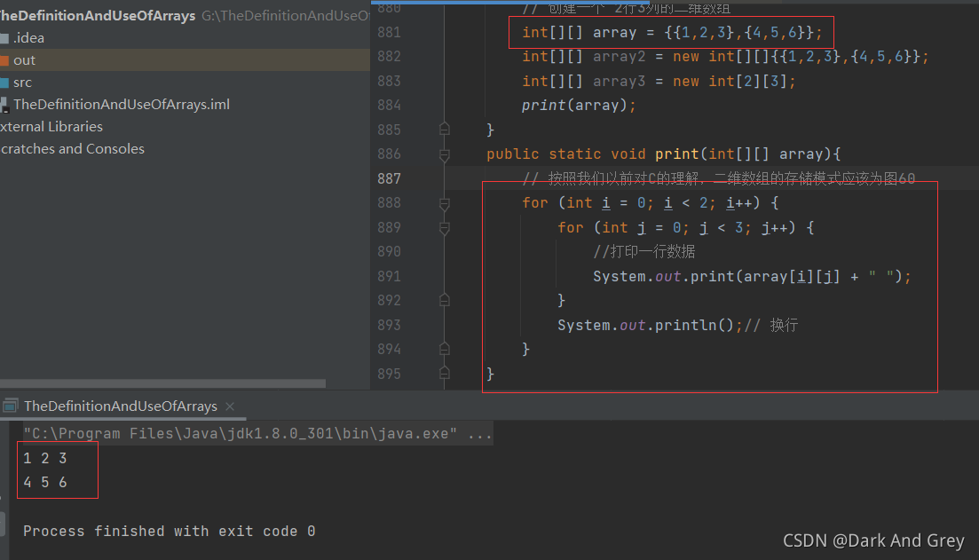
Task: Click the .iml file icon
Action: click(4, 105)
